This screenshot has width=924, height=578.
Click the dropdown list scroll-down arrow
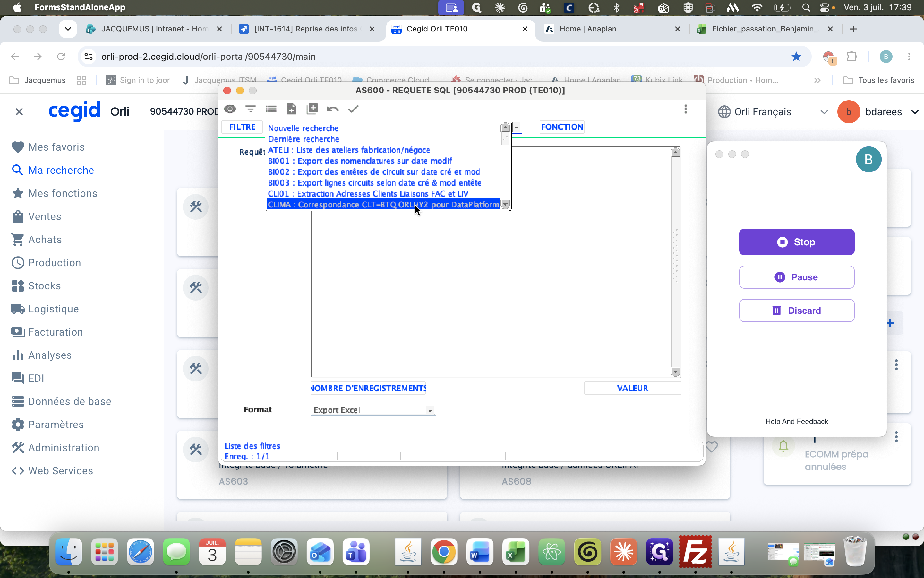coord(506,205)
